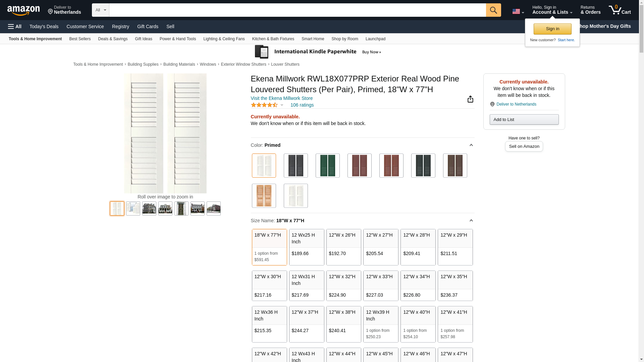Open the Gift Cards nav item
This screenshot has width=644, height=362.
point(148,26)
